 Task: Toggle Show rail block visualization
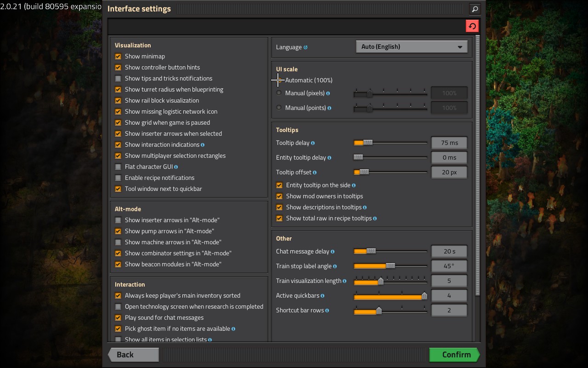coord(118,101)
